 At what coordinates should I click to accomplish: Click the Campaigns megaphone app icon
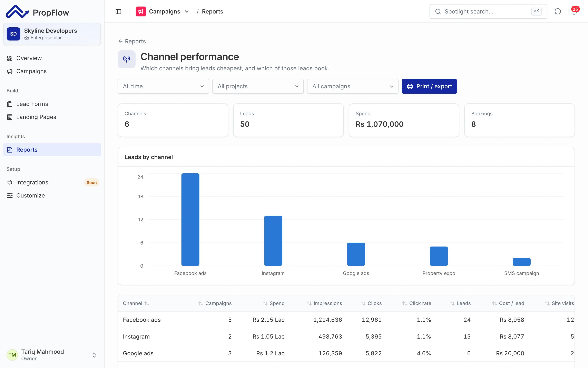pos(141,11)
